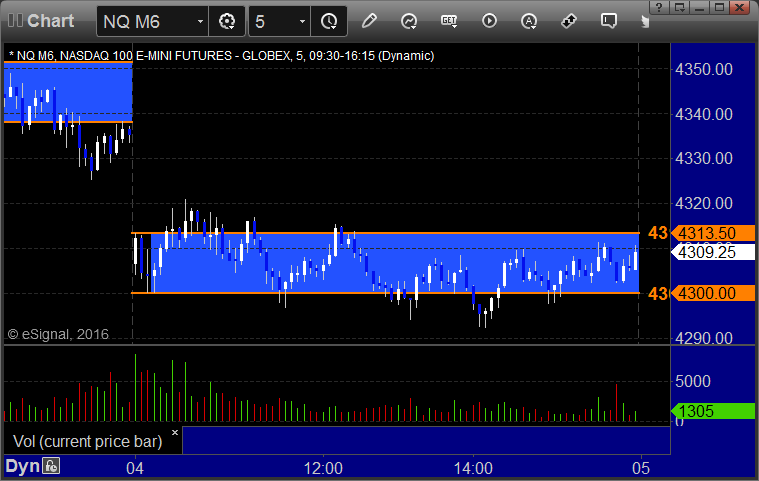Click the 4290.00 price axis label
This screenshot has height=481, width=759.
tap(704, 338)
